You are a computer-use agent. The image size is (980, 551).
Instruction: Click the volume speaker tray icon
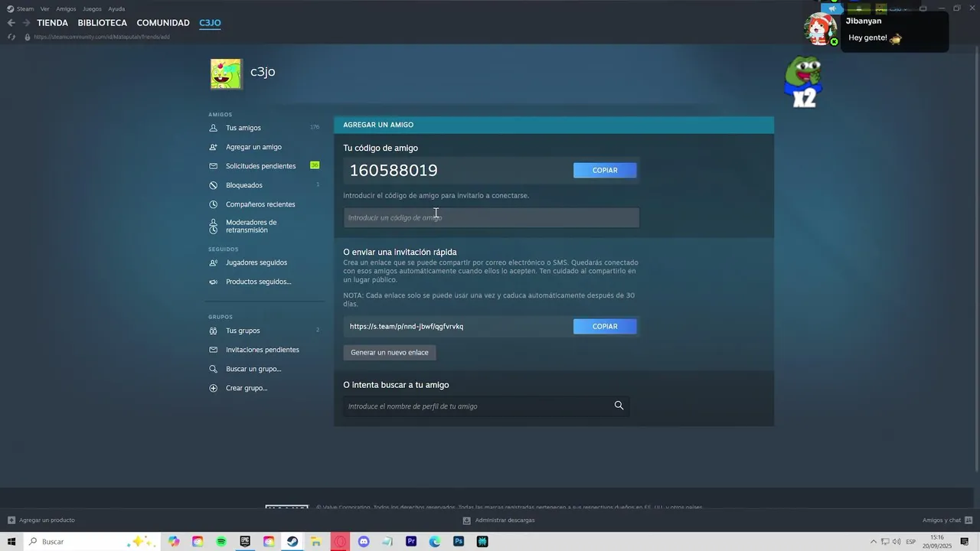click(897, 542)
